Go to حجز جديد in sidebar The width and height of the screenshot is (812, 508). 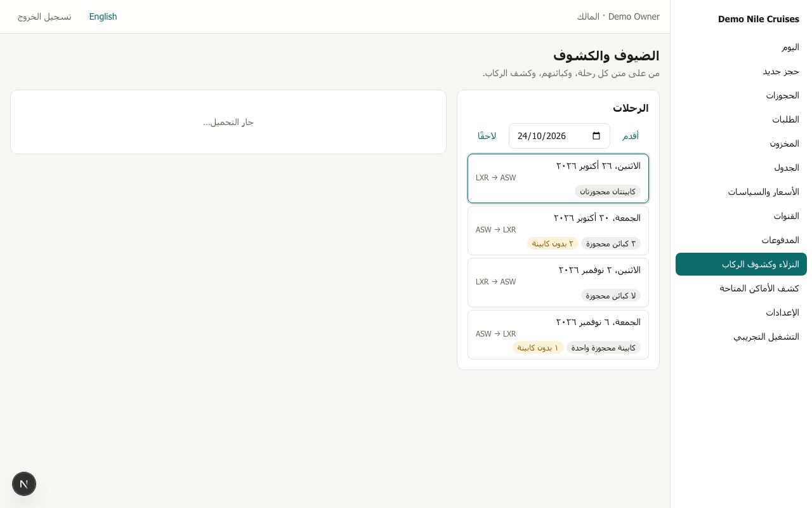(741, 71)
